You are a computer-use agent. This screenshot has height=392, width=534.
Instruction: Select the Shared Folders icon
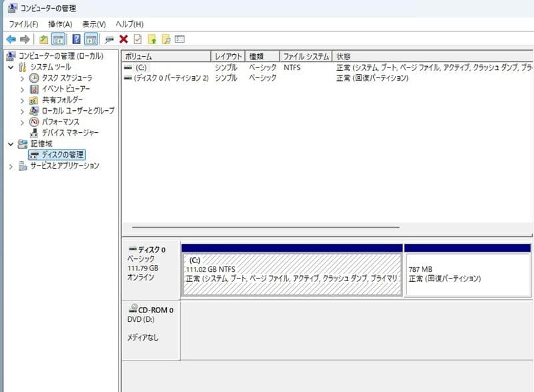35,99
